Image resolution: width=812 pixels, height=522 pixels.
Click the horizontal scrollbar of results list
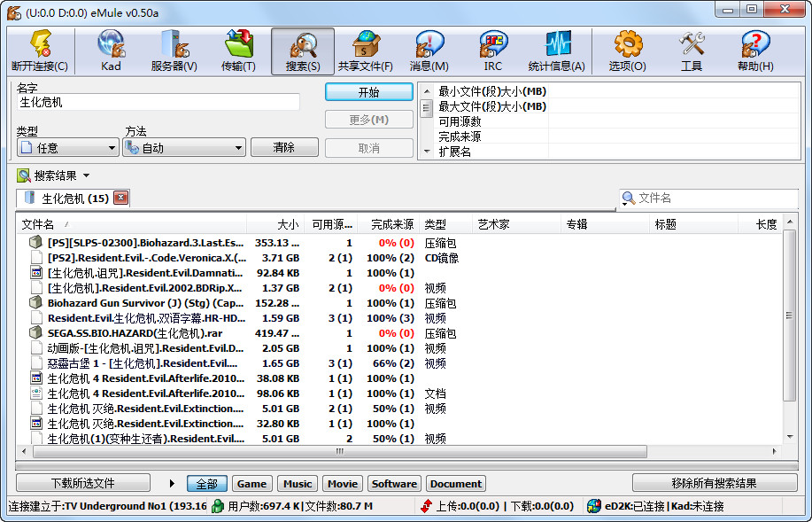coord(340,451)
